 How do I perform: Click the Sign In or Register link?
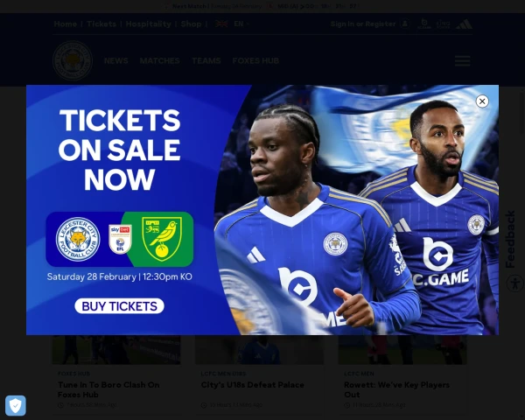tap(363, 24)
